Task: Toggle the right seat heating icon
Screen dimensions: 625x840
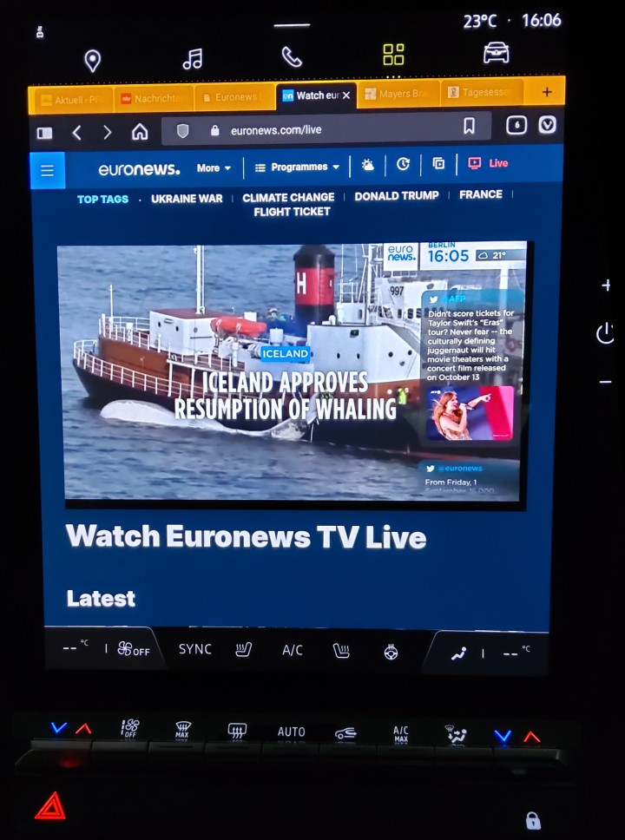Action: (341, 651)
